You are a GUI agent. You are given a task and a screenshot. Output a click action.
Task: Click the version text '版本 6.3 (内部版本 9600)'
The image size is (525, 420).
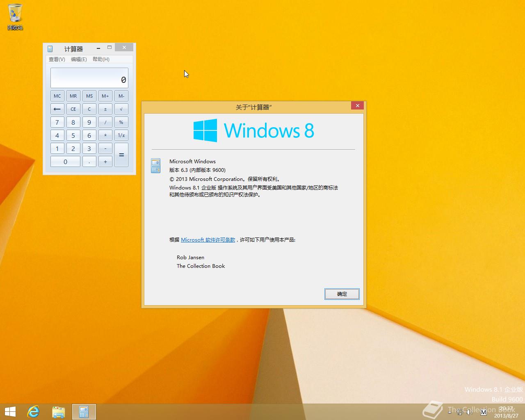tap(197, 170)
